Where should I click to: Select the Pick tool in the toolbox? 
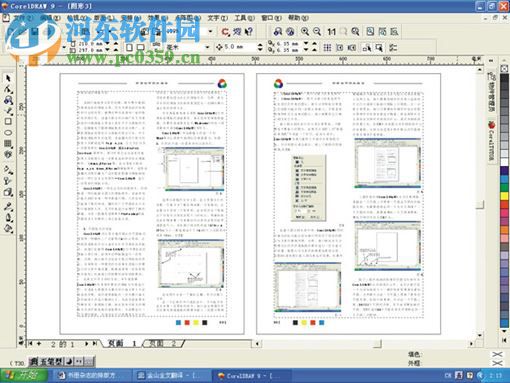click(x=8, y=78)
